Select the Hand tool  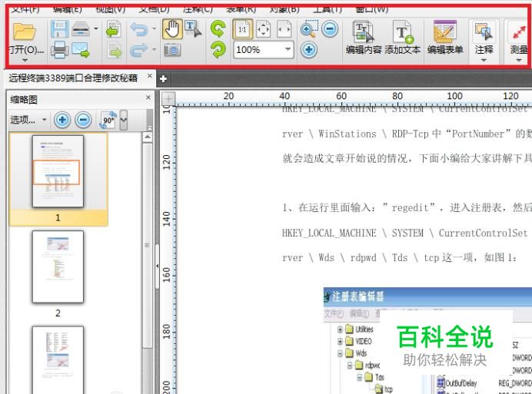[x=172, y=29]
